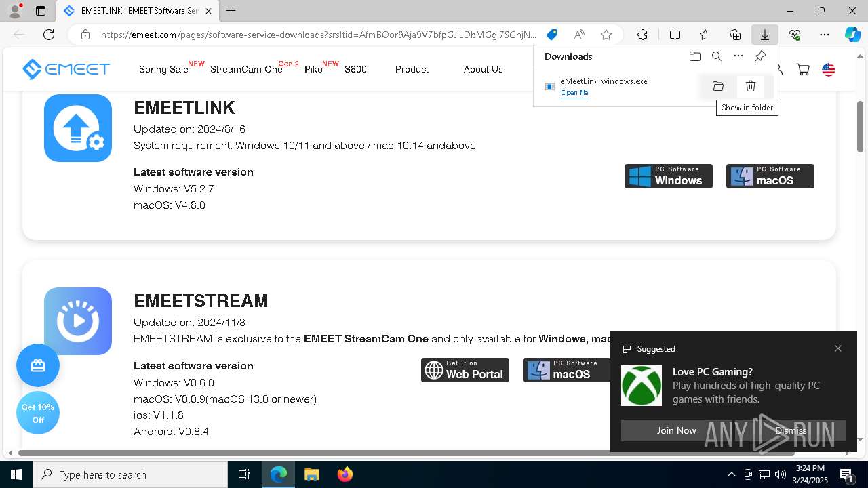Click the taskbar search box
The width and height of the screenshot is (868, 488).
tap(130, 474)
